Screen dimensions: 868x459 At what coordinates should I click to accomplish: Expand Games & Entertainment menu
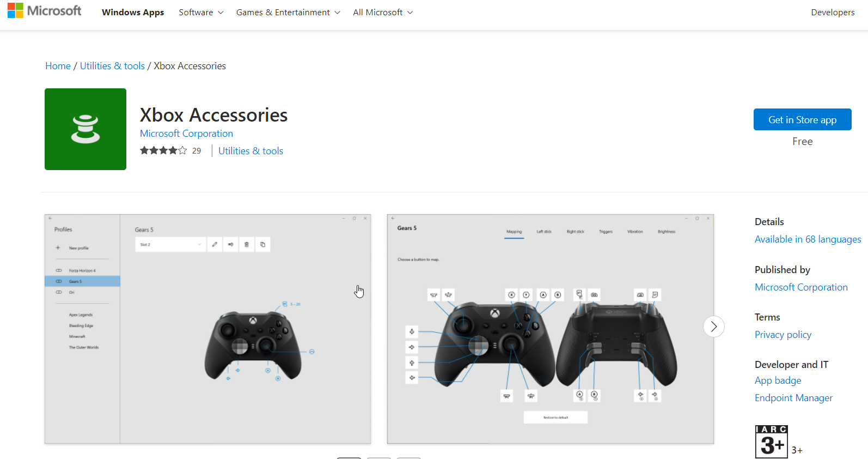click(x=288, y=12)
